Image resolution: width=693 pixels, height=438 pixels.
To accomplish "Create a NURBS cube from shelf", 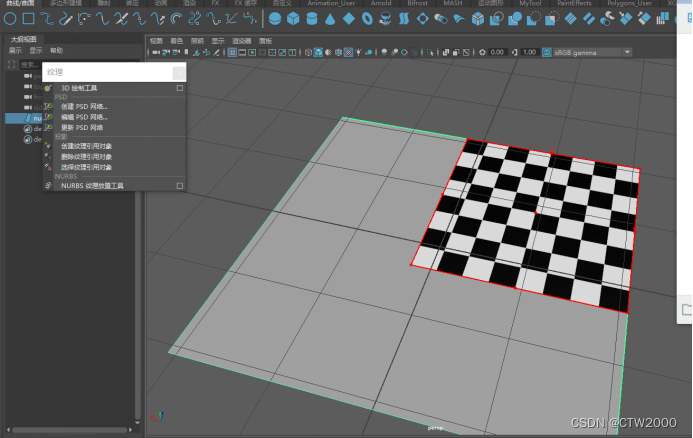I will [293, 19].
